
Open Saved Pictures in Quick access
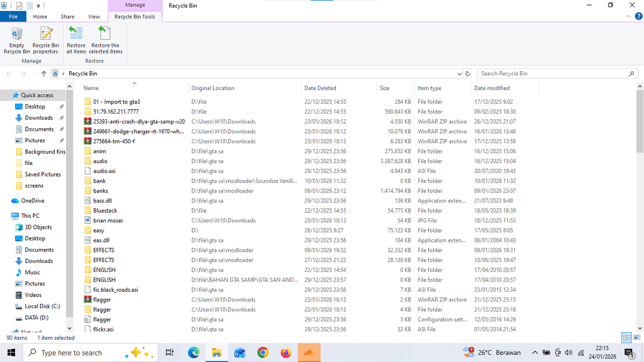click(x=43, y=174)
